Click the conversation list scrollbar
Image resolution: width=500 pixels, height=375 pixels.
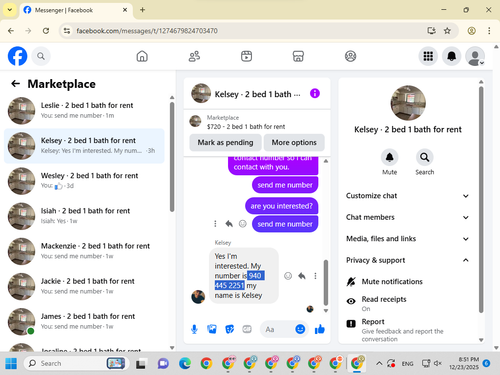click(172, 157)
